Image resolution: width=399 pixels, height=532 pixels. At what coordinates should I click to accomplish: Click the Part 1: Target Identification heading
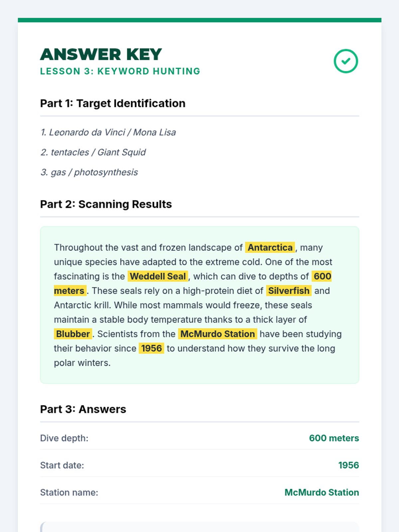point(113,103)
